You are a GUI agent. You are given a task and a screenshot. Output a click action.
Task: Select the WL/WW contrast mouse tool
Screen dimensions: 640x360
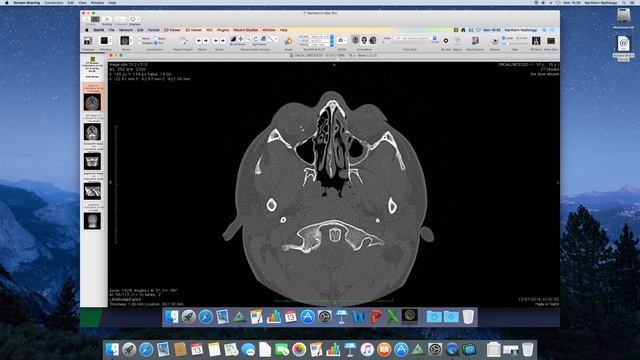click(233, 39)
